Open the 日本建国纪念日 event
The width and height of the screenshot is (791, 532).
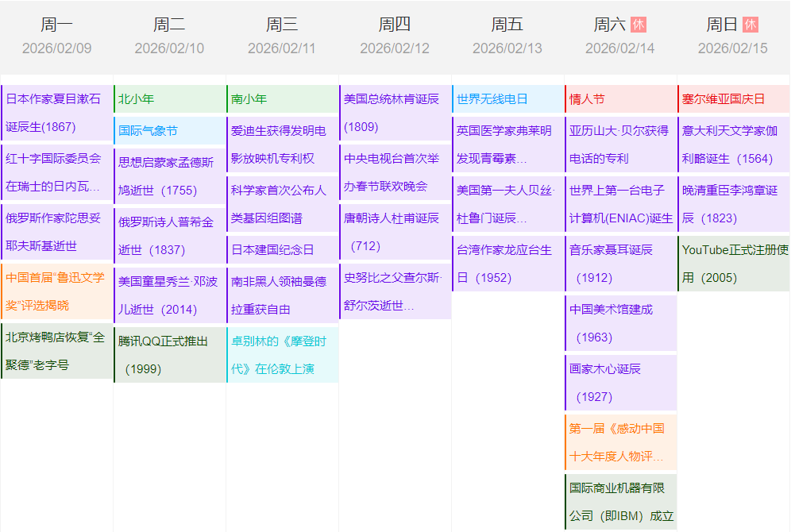tap(283, 249)
